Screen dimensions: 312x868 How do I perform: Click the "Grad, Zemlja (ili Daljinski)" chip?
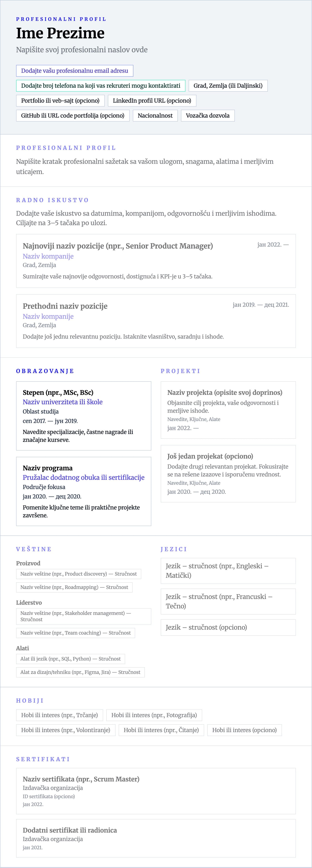(228, 86)
